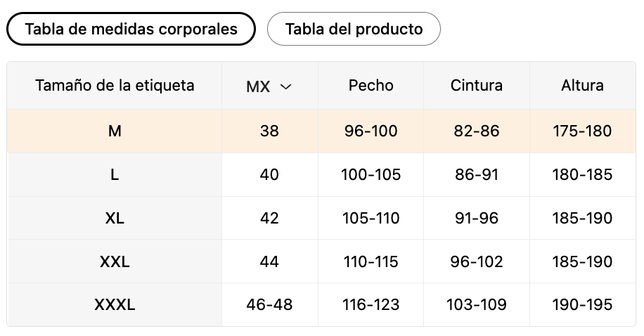Viewport: 644px width, 336px height.
Task: Click the Cintura column header
Action: 477,86
